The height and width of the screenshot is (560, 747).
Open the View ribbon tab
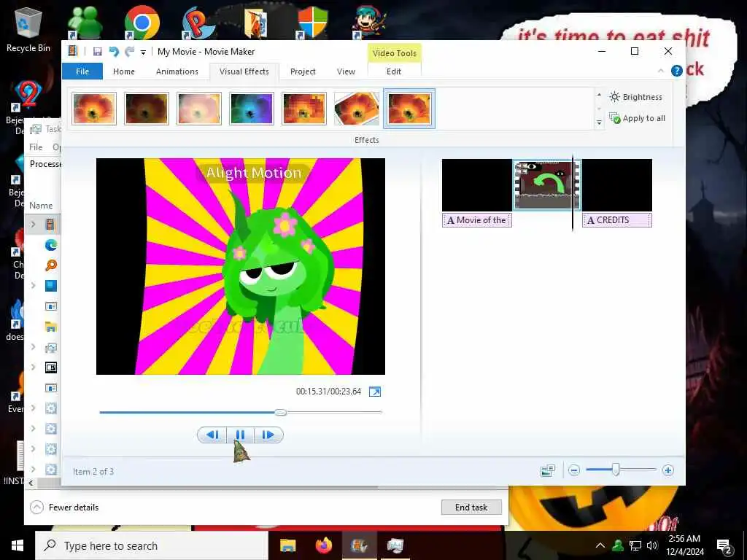click(346, 71)
